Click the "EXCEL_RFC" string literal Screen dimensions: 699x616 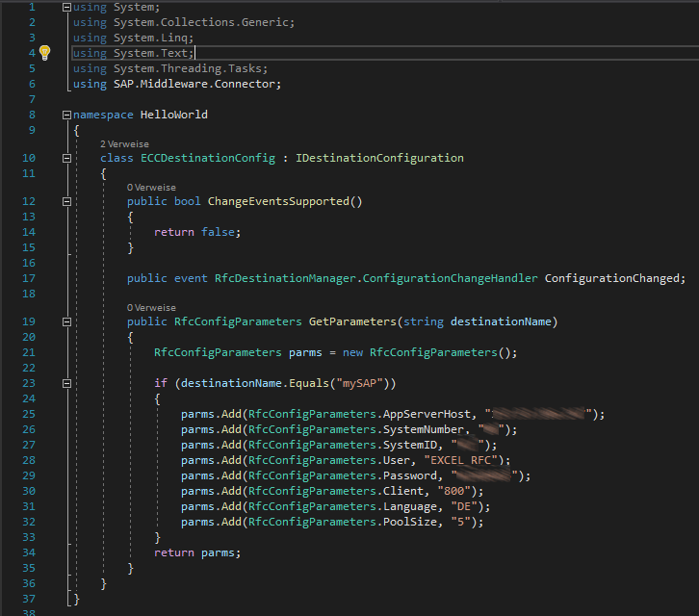click(x=460, y=460)
